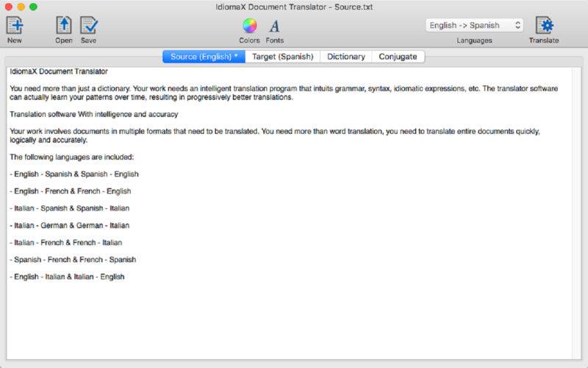The width and height of the screenshot is (588, 368).
Task: Open the Dictionary tab
Action: pos(345,57)
